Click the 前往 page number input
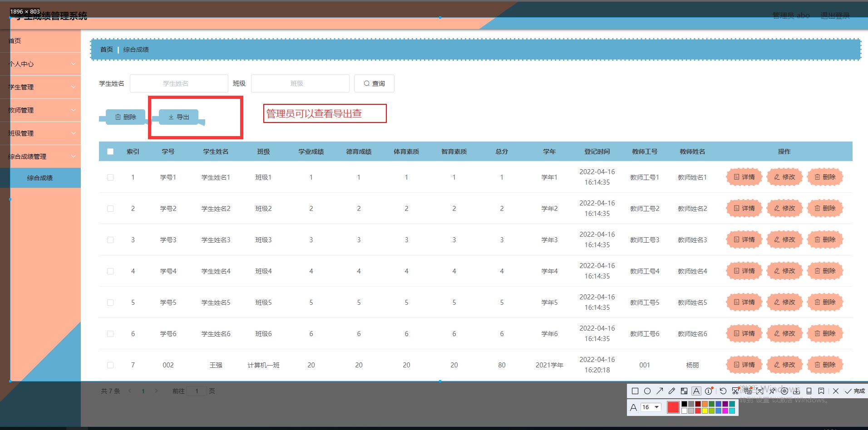Screen dimensions: 868x430 pos(197,391)
